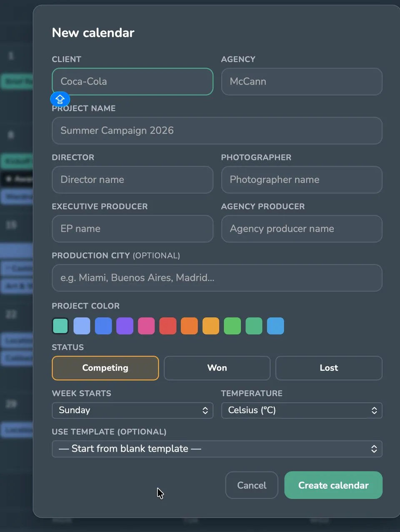Open the Week Starts dropdown showing Sunday
The width and height of the screenshot is (400, 532).
[x=132, y=410]
